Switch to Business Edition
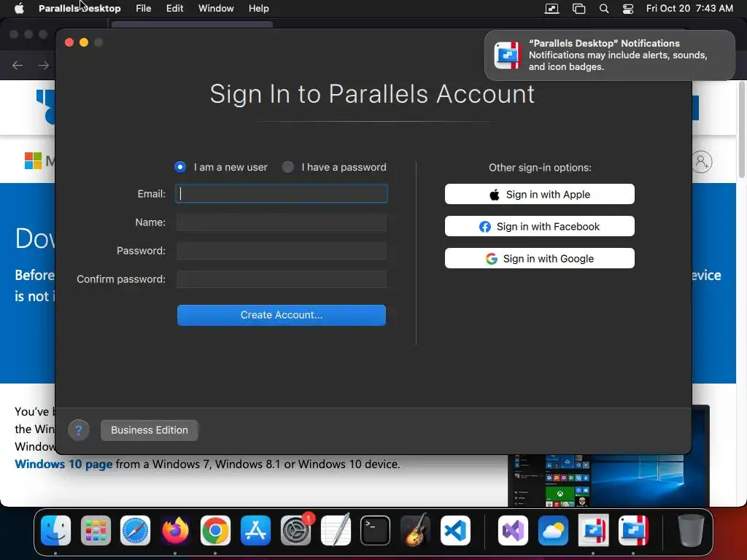Viewport: 747px width, 560px height. pos(150,430)
